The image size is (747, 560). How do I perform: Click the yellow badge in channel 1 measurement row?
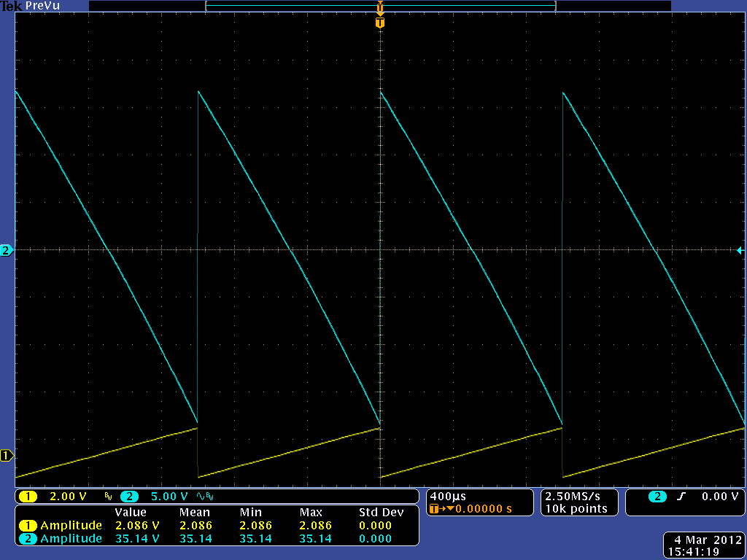[x=28, y=526]
